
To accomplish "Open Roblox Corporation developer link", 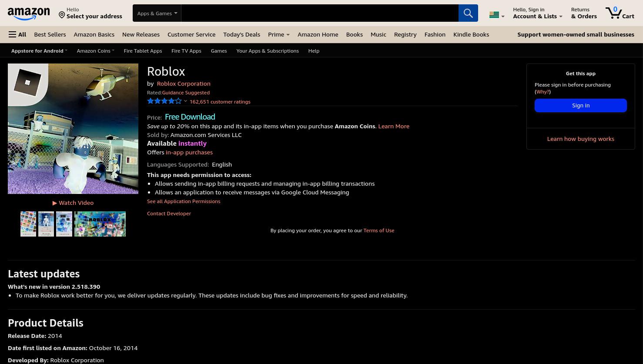I will 184,83.
